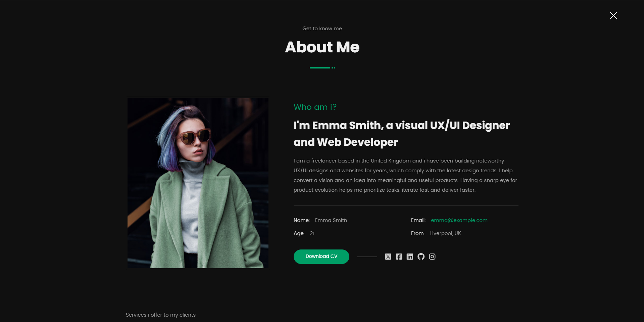Screen dimensions: 644x322
Task: Open the emma@example.com email link
Action: pyautogui.click(x=459, y=220)
